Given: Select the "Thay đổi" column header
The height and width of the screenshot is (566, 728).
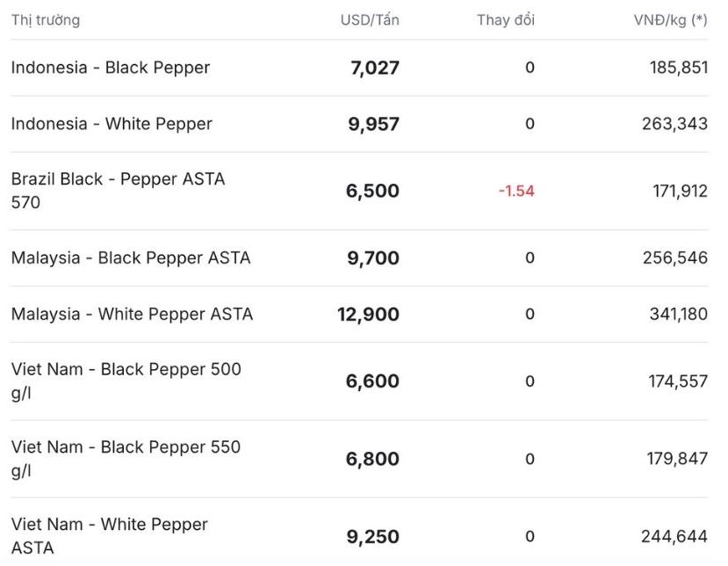Looking at the screenshot, I should coord(506,19).
